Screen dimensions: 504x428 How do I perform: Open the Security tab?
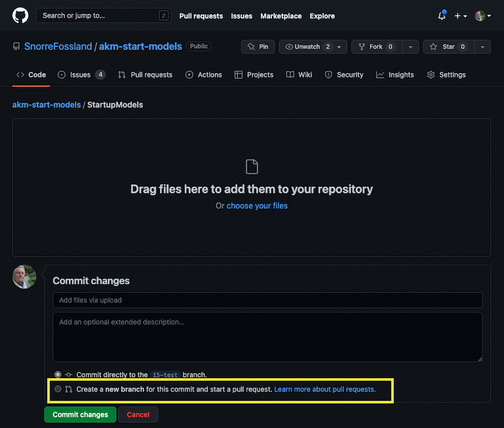[344, 75]
